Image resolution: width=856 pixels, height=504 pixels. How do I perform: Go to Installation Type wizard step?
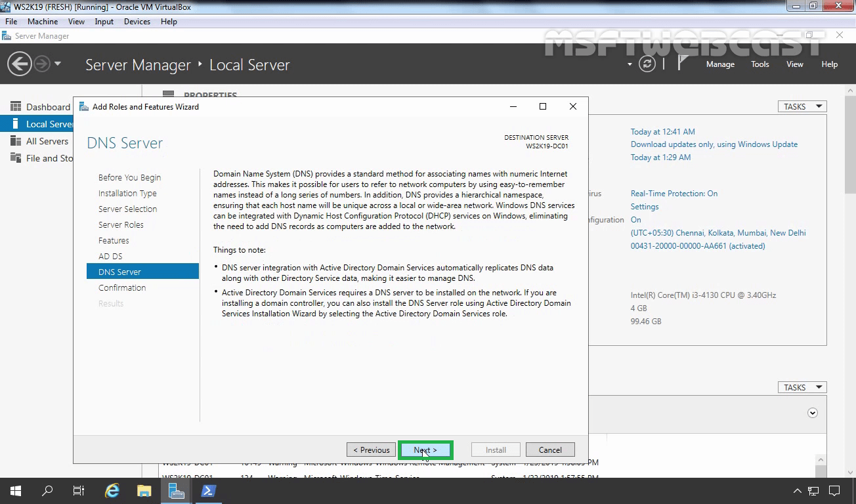(x=127, y=193)
